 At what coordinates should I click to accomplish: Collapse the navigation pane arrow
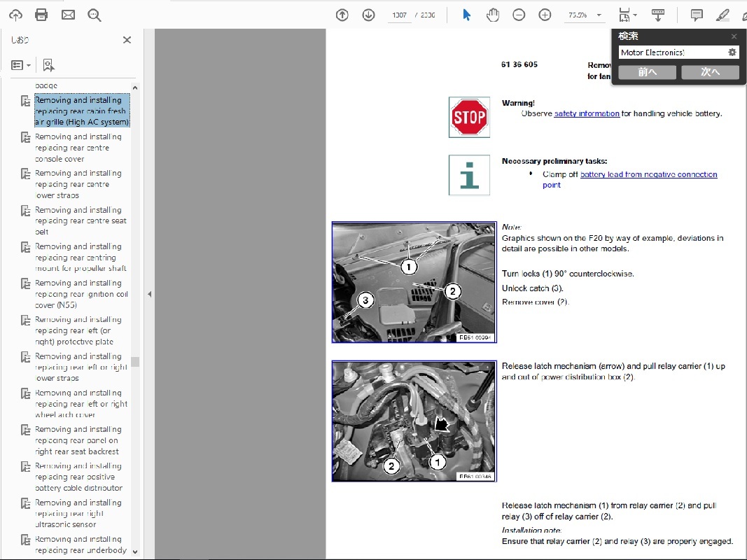pyautogui.click(x=150, y=294)
